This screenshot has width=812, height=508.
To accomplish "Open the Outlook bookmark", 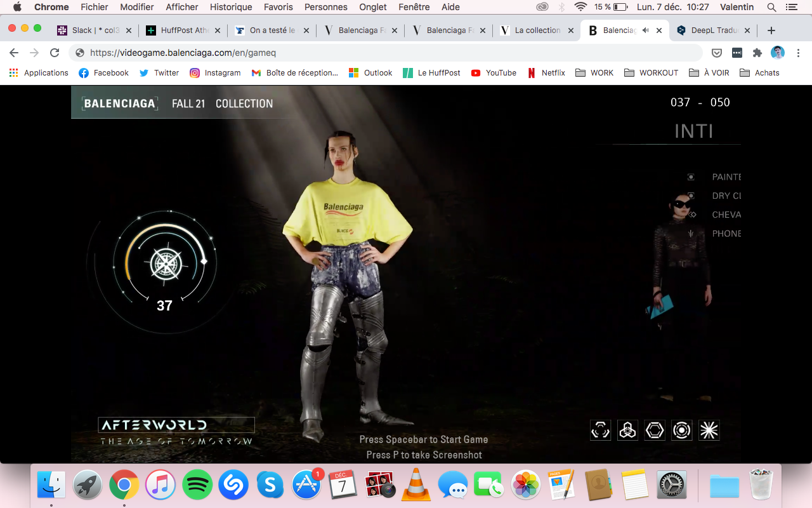I will pyautogui.click(x=370, y=73).
